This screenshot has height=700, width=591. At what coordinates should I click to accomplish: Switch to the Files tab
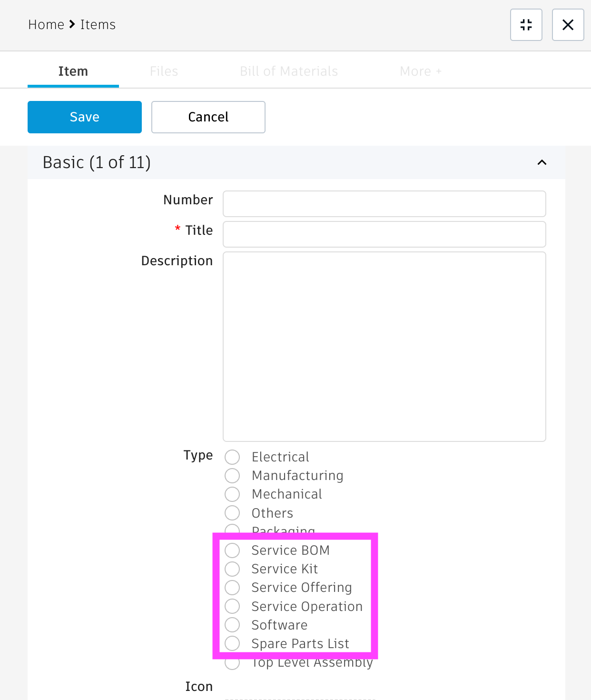click(x=164, y=71)
